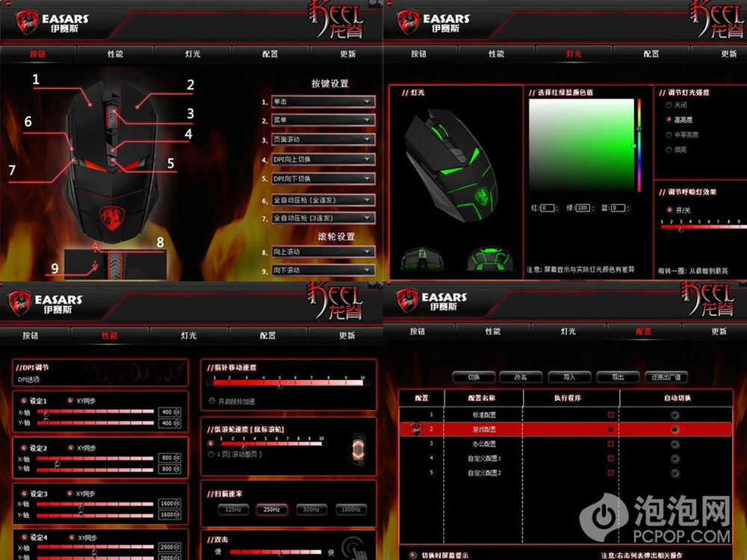Select the 关闭 light intensity radio option

coord(668,105)
